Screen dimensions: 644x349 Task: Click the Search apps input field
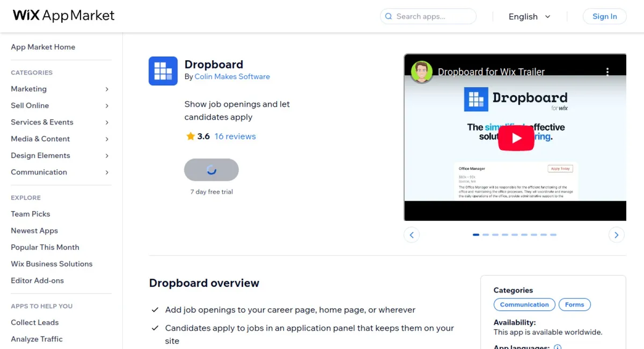(428, 16)
